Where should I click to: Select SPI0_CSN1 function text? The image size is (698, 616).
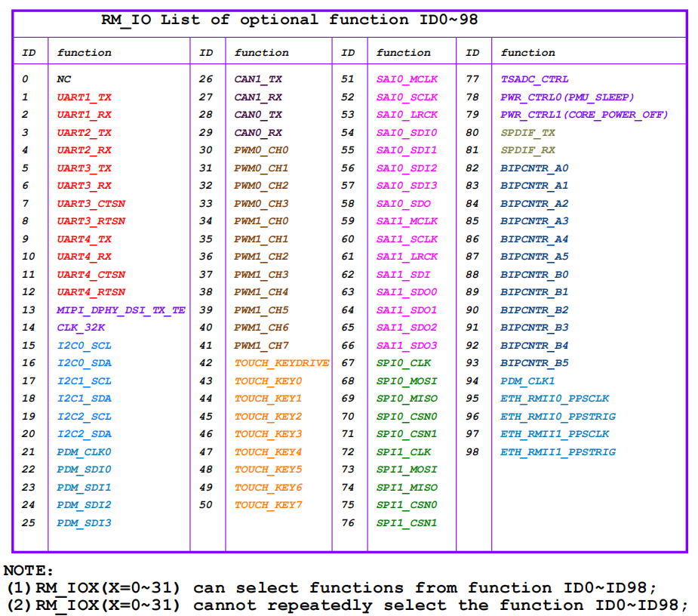pos(407,434)
